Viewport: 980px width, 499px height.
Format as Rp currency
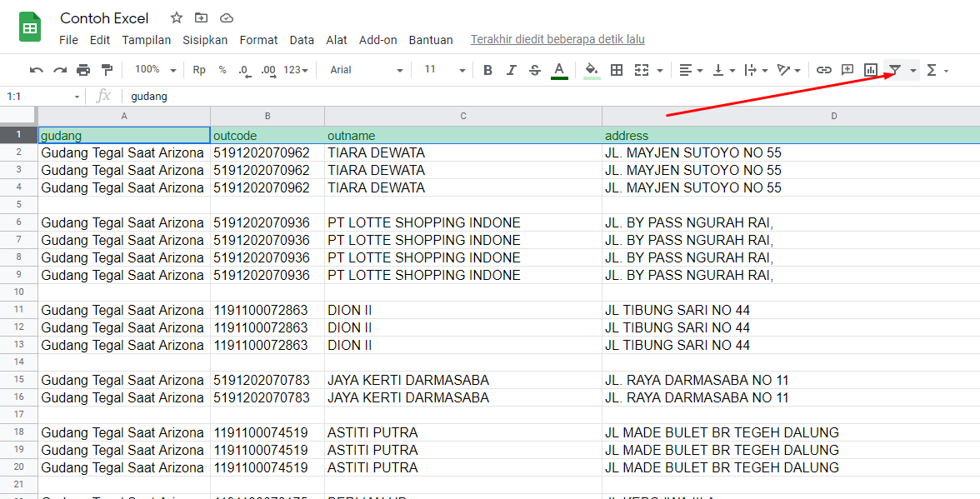tap(199, 70)
